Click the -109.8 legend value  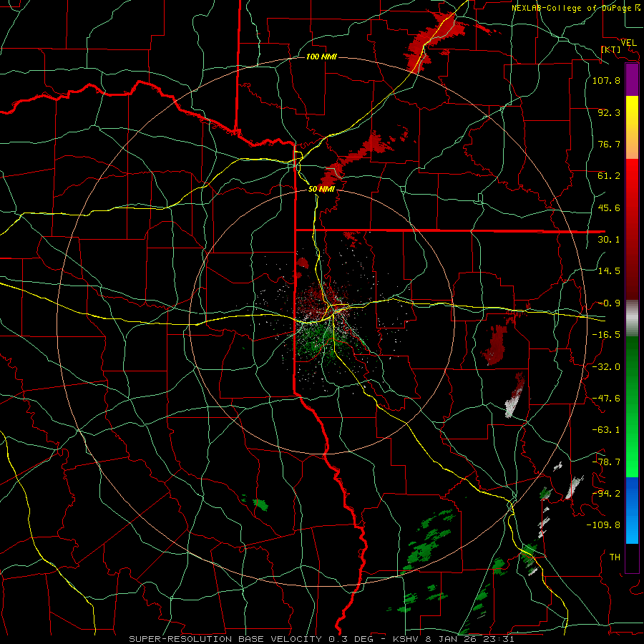(603, 525)
